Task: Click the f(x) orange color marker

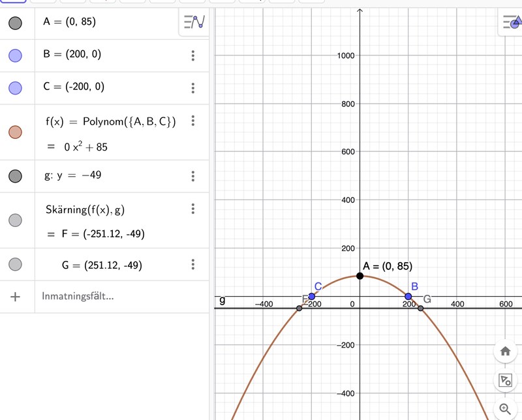Action: (16, 132)
